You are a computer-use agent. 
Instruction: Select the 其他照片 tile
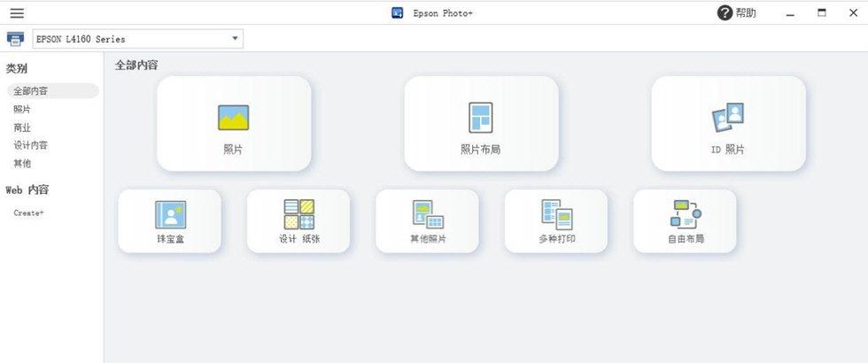pyautogui.click(x=427, y=220)
